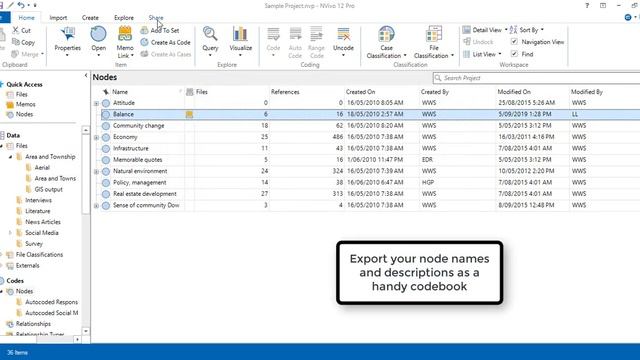Open the Visualize tool
640x360 pixels.
240,41
